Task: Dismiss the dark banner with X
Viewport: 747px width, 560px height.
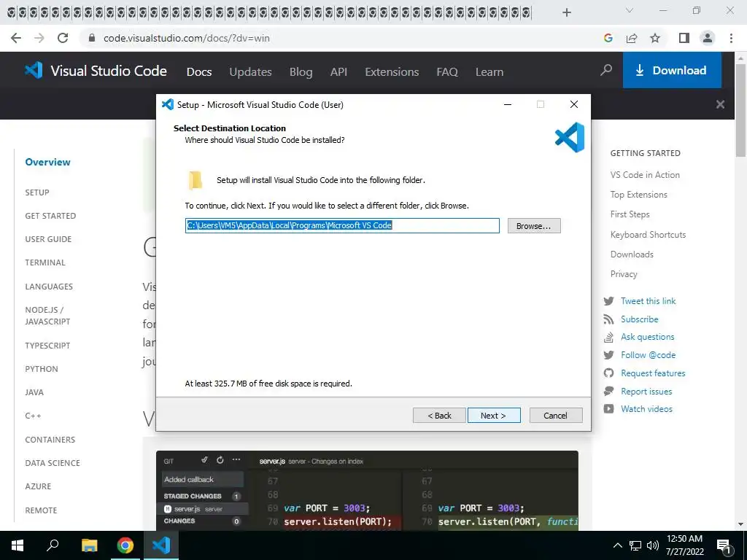Action: [720, 104]
